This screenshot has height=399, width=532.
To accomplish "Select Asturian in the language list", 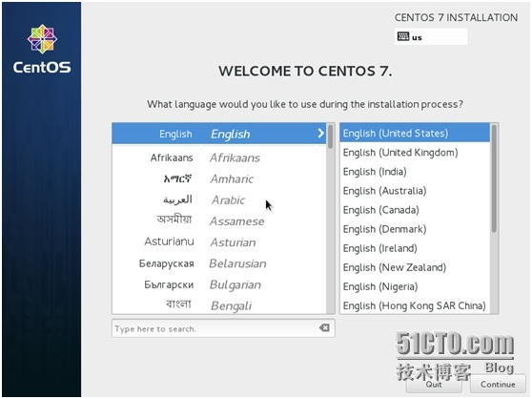I will [x=219, y=242].
